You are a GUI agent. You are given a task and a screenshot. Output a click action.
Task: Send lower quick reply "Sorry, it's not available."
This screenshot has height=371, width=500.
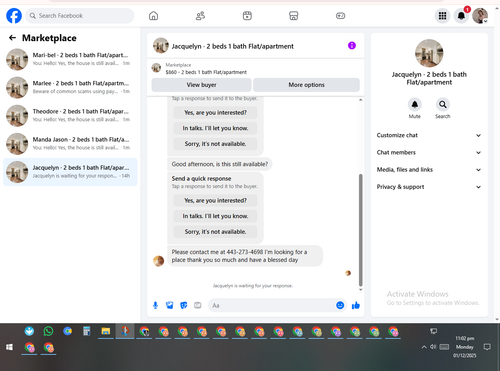[215, 232]
